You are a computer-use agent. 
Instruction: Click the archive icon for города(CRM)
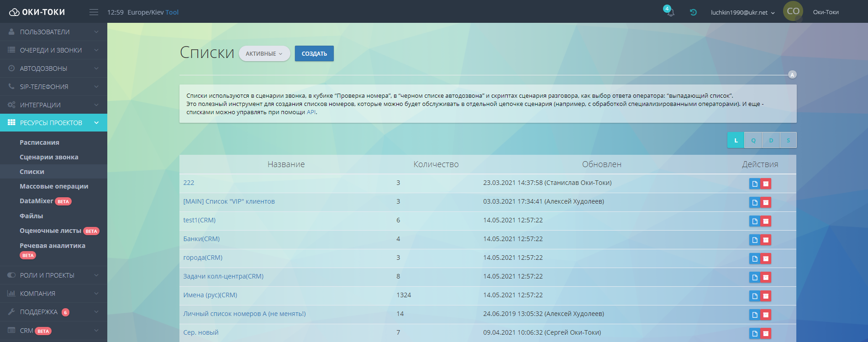(766, 258)
